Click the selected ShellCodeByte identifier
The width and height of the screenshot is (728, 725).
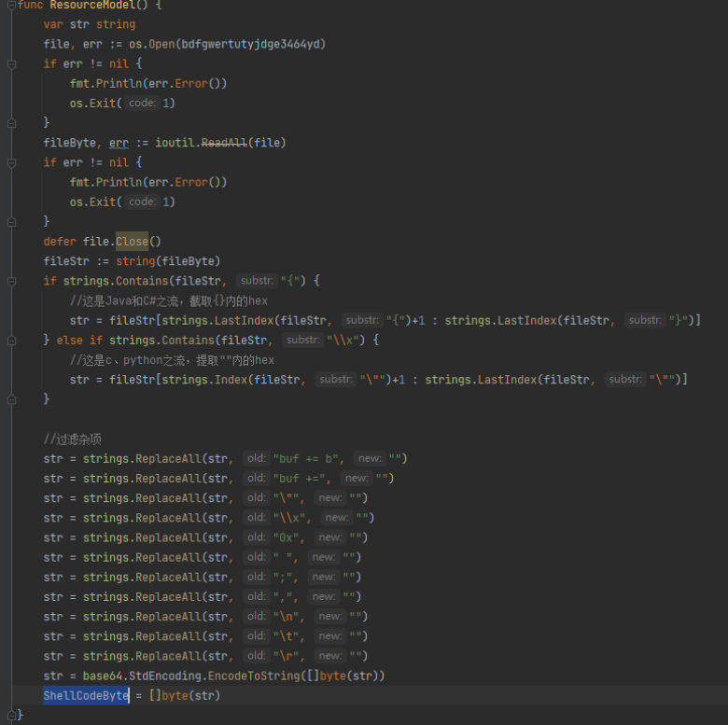click(x=86, y=695)
